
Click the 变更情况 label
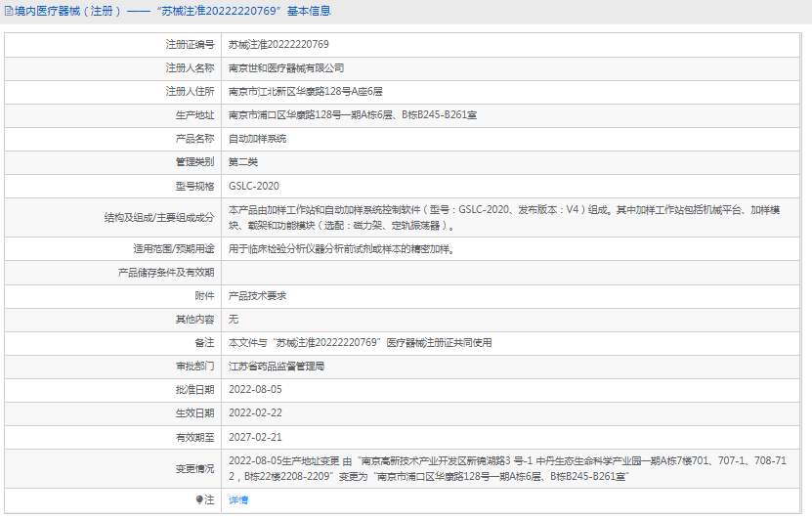(x=194, y=469)
